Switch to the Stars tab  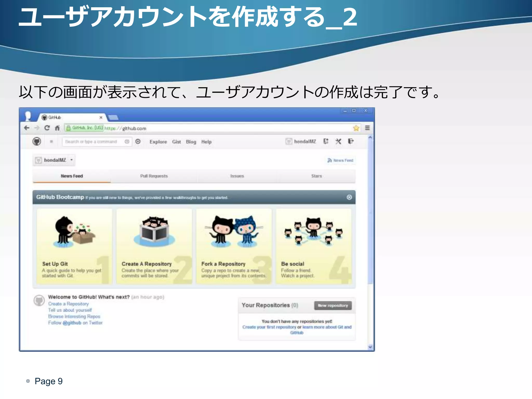(317, 176)
